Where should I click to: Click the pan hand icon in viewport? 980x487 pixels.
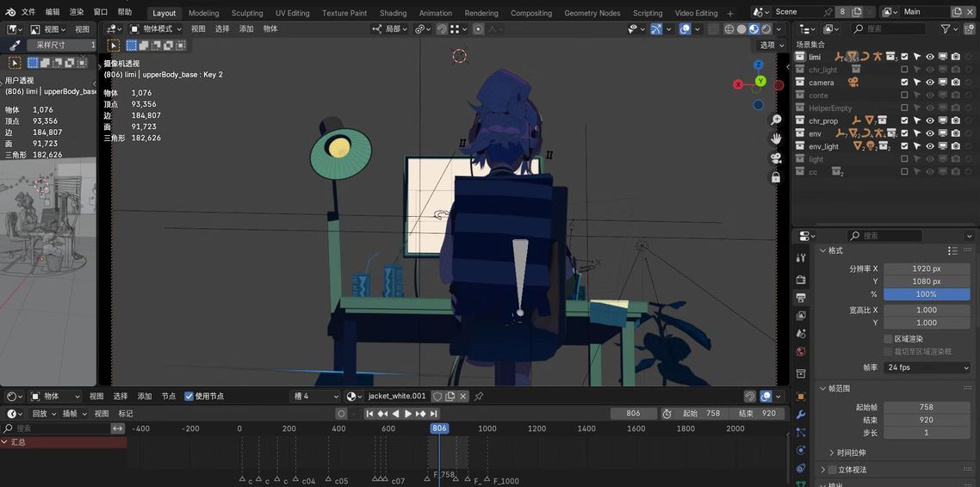coord(776,139)
